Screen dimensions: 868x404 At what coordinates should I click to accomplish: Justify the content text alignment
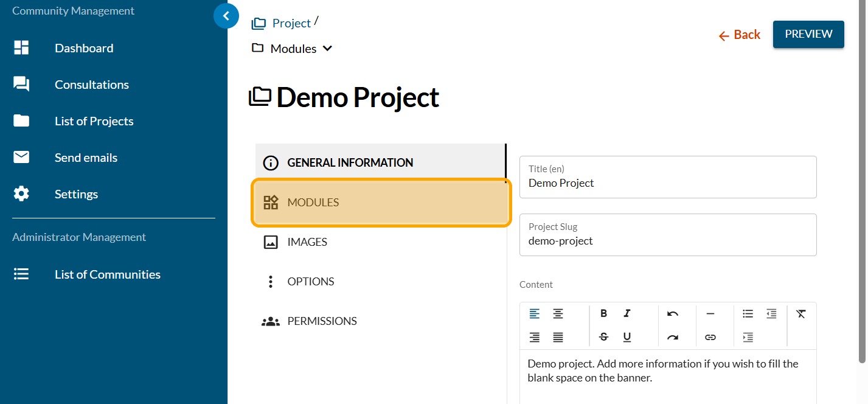(x=558, y=337)
